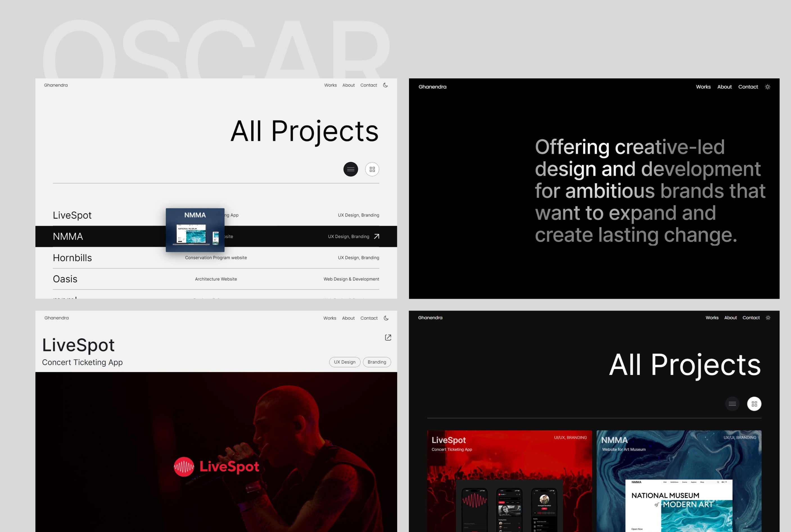
Task: Select Works menu item in navigation
Action: coord(331,85)
